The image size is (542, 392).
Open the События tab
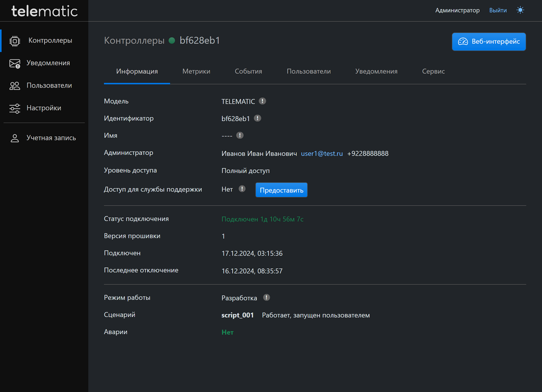[x=248, y=71]
